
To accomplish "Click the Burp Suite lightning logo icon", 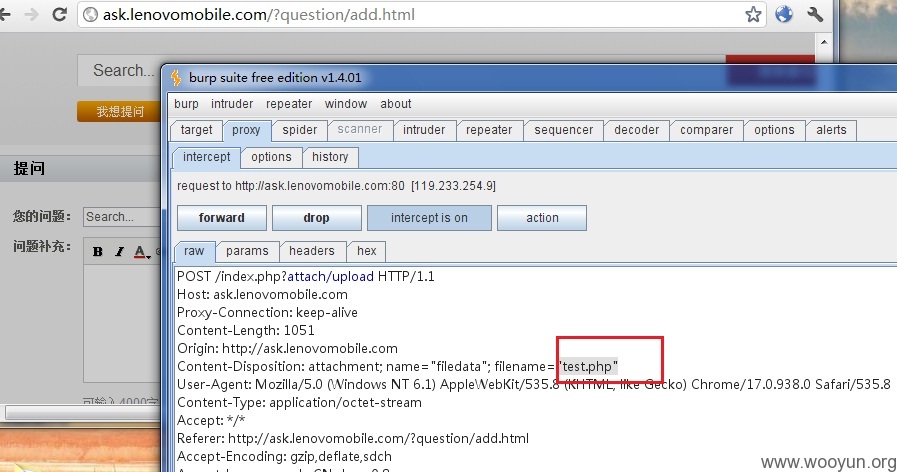I will 176,77.
